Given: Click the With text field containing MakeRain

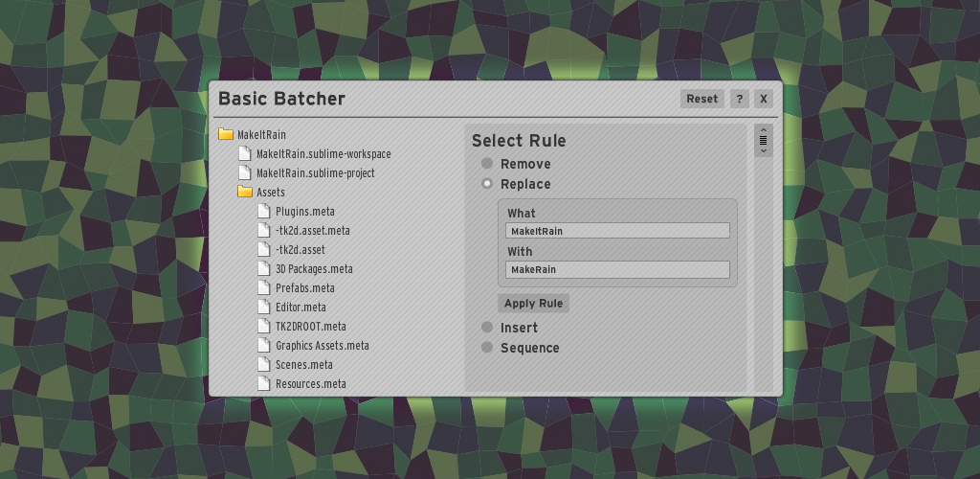Looking at the screenshot, I should click(617, 269).
